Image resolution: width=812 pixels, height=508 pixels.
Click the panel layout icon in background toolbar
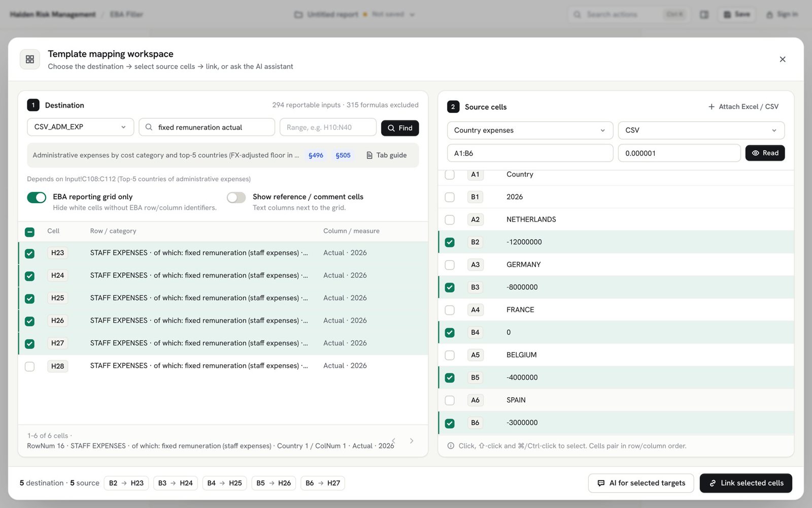point(704,14)
